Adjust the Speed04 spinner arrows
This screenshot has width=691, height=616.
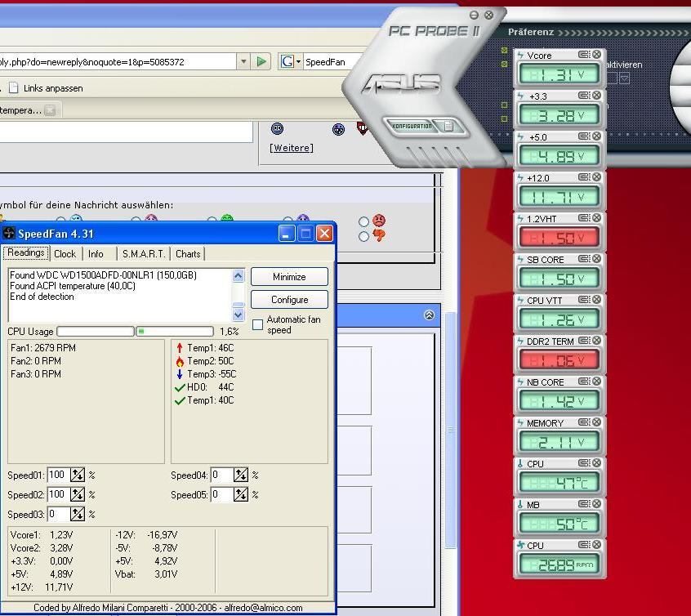[x=241, y=475]
